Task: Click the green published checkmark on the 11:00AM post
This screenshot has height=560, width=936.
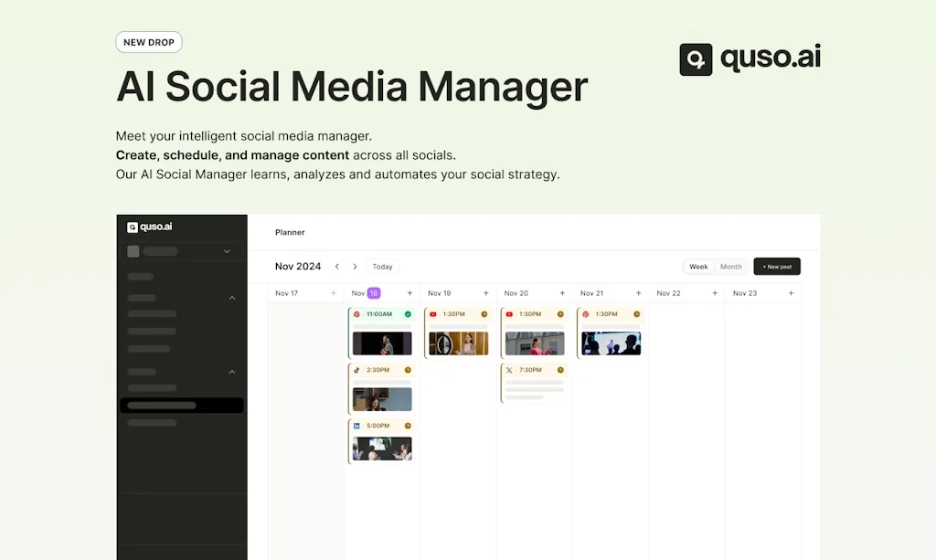Action: tap(408, 314)
